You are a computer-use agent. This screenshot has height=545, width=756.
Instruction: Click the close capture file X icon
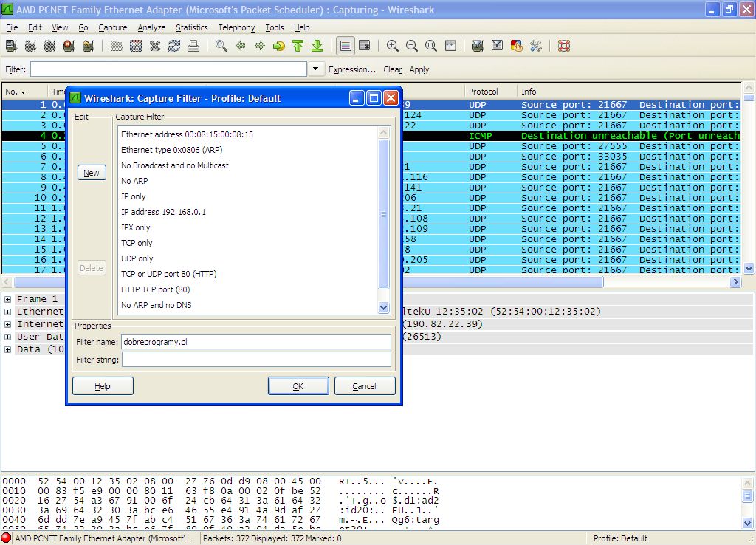pyautogui.click(x=155, y=46)
